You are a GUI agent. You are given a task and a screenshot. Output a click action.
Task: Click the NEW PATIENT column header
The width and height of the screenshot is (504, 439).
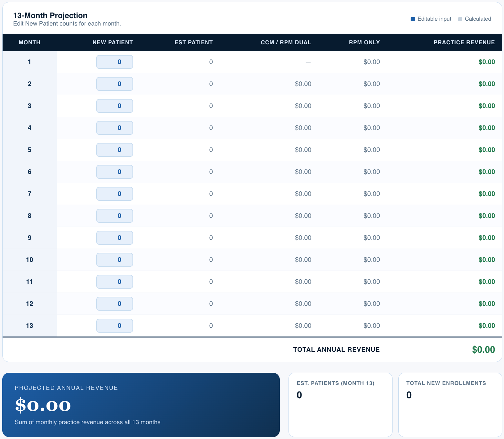pyautogui.click(x=113, y=42)
